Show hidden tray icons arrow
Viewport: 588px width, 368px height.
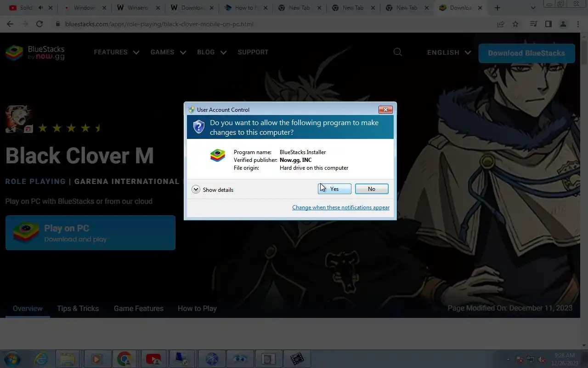(x=508, y=359)
